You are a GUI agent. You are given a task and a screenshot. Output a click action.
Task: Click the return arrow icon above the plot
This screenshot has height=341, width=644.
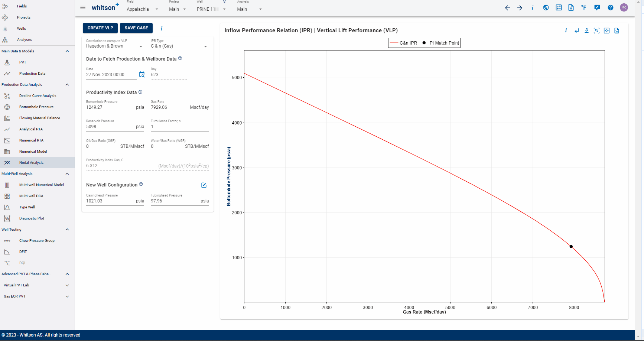[x=576, y=30]
